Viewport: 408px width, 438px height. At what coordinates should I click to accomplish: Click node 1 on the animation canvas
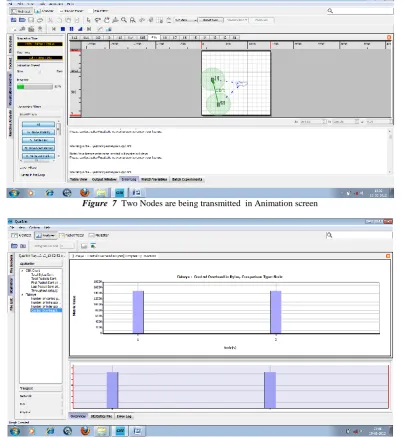click(213, 80)
